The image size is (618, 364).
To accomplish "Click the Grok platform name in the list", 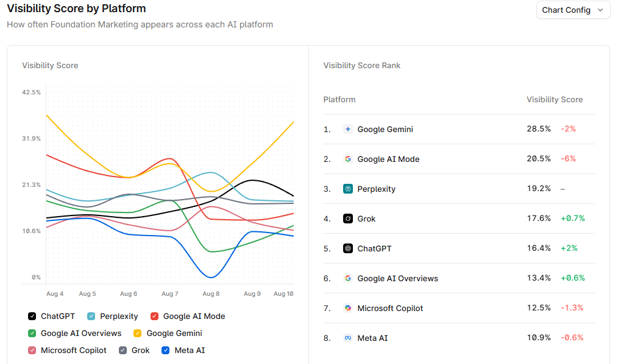I will [x=366, y=219].
